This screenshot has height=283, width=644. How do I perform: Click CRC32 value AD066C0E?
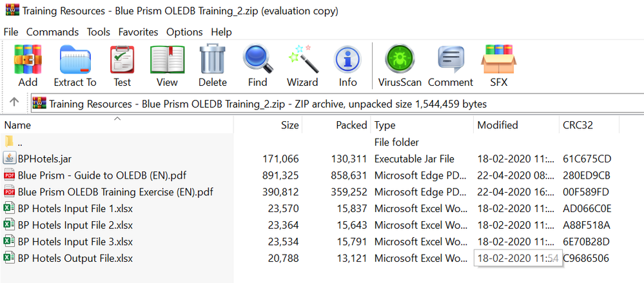point(587,208)
